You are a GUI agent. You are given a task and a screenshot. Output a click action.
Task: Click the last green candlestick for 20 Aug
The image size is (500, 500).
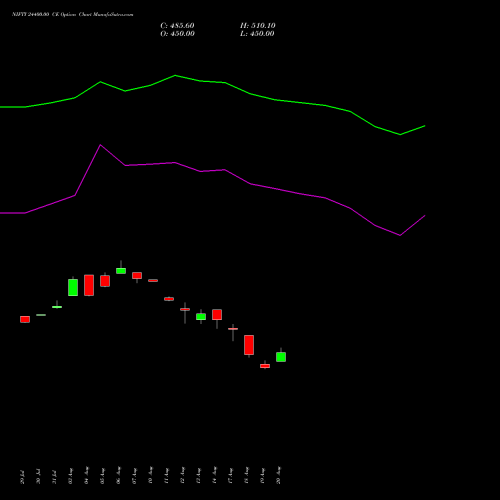click(281, 357)
